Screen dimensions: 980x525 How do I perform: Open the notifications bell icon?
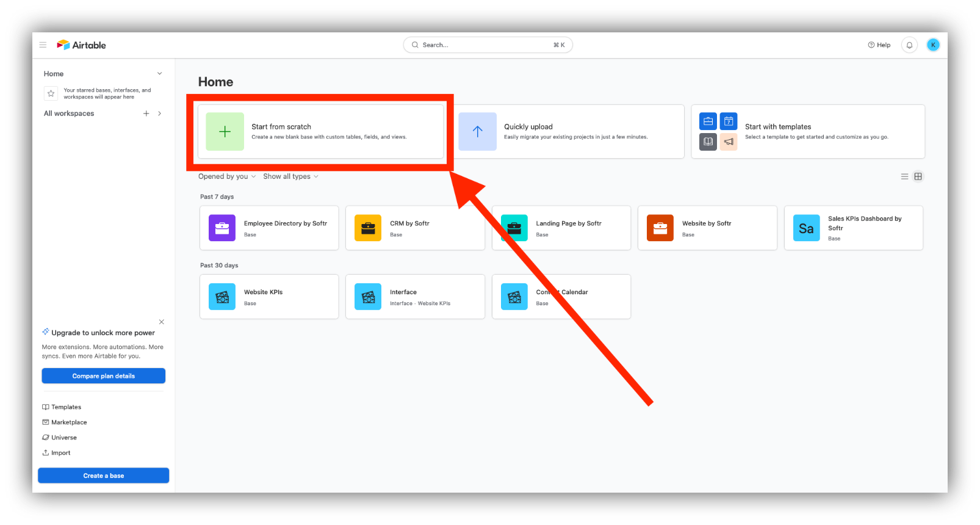pyautogui.click(x=909, y=45)
